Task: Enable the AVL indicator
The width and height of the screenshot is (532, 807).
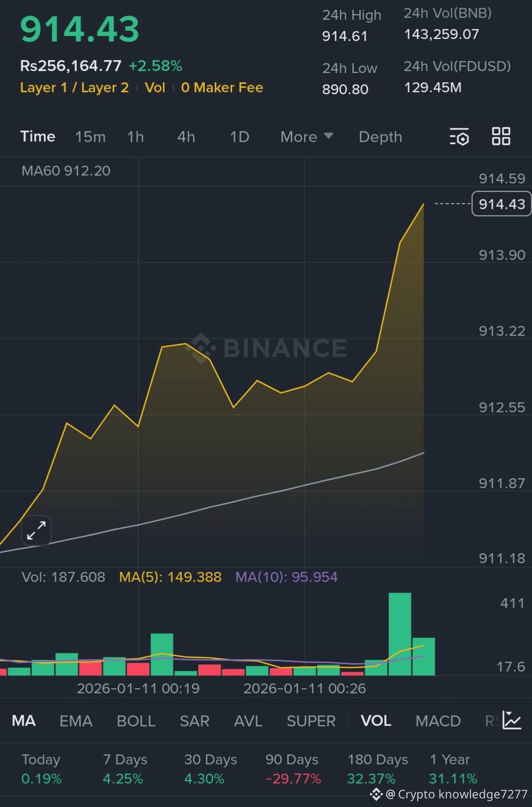Action: tap(248, 721)
